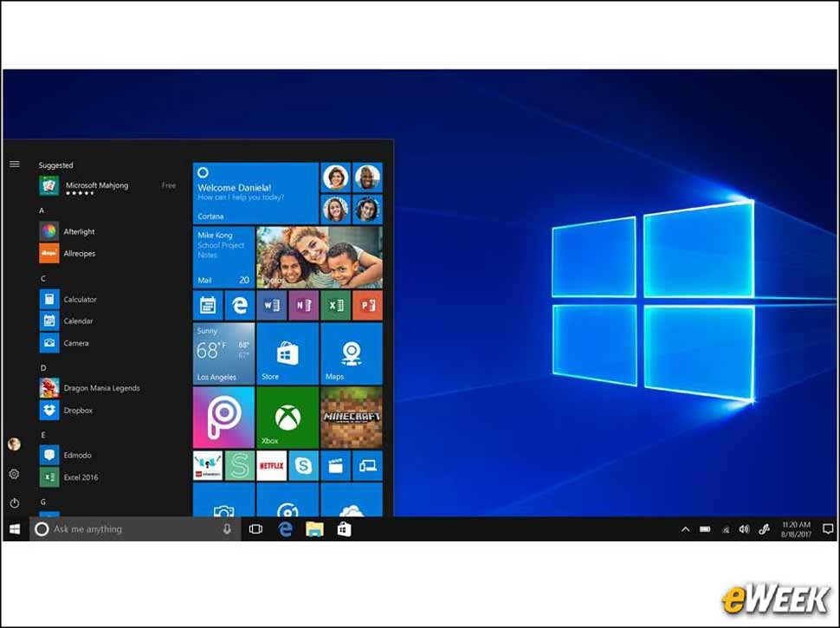840x628 pixels.
Task: Jump to letter D section header
Action: pyautogui.click(x=43, y=367)
